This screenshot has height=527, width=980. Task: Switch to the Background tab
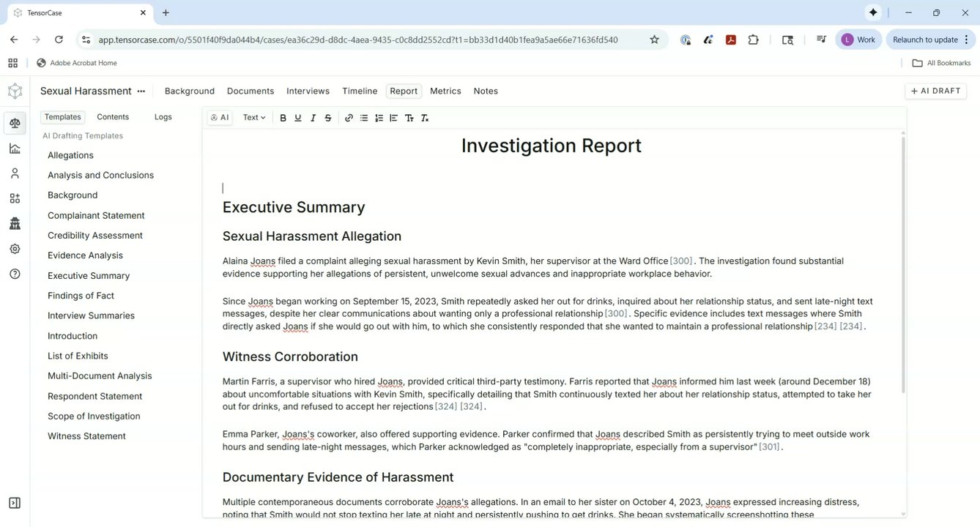(190, 91)
